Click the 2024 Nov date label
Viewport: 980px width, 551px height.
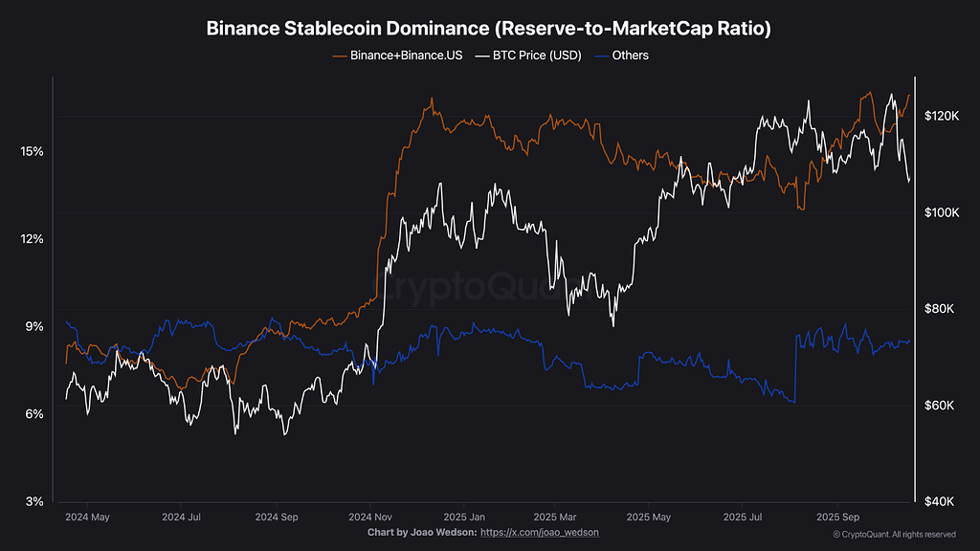coord(370,518)
